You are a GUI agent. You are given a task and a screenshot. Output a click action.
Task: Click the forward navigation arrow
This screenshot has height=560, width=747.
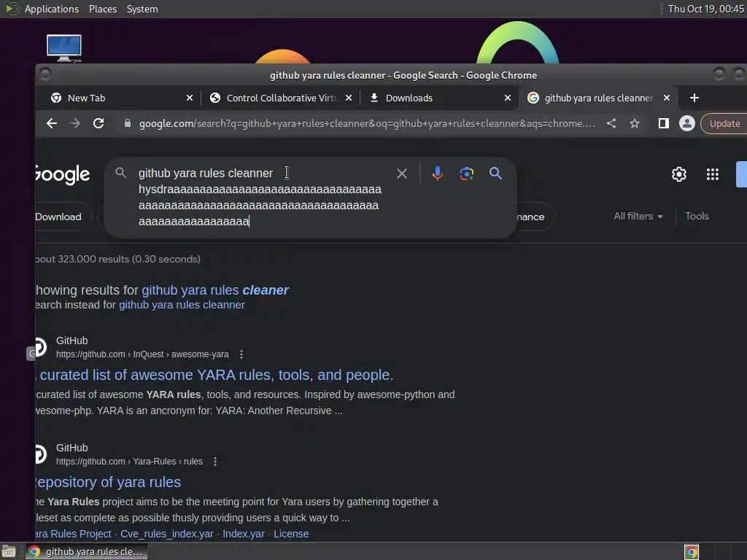point(75,124)
